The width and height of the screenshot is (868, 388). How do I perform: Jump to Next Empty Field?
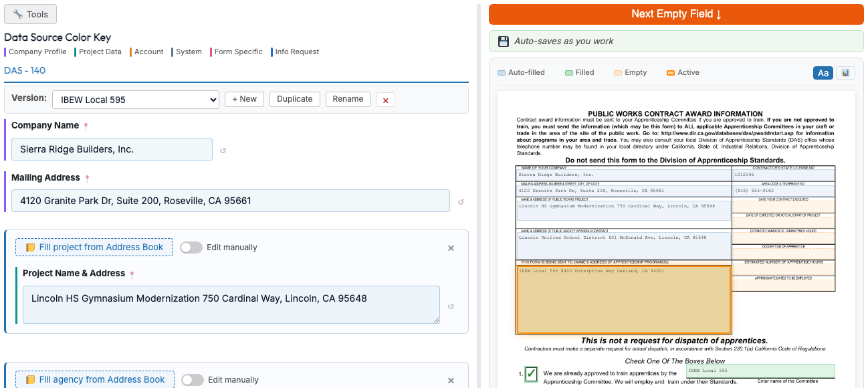point(676,14)
